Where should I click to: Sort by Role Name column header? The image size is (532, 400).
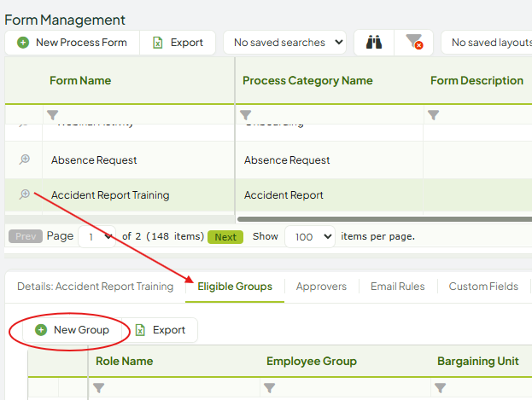[x=124, y=361]
